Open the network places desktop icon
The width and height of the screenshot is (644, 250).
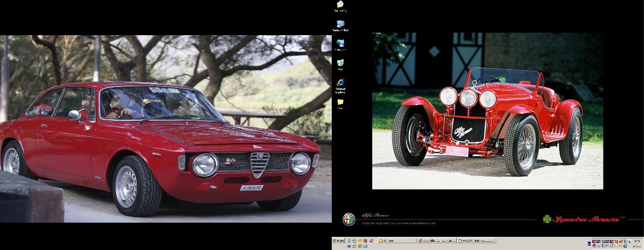click(x=340, y=44)
